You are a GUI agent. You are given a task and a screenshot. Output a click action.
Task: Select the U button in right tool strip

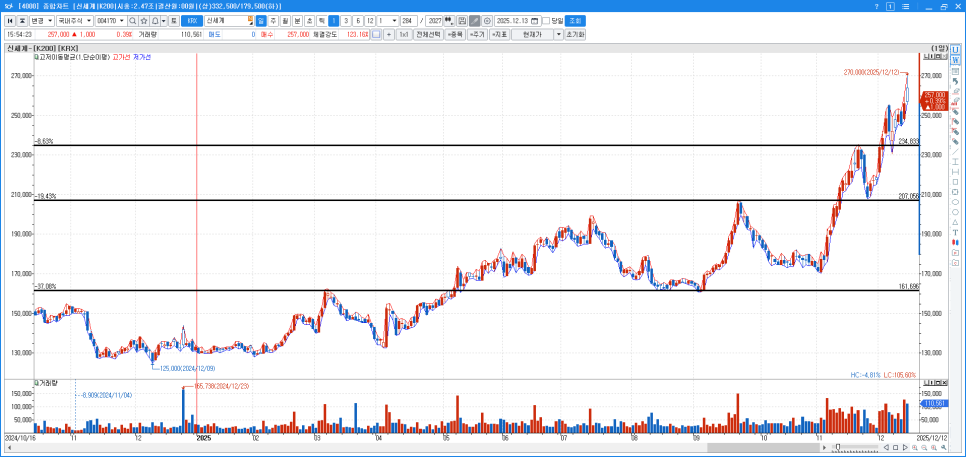pos(955,50)
